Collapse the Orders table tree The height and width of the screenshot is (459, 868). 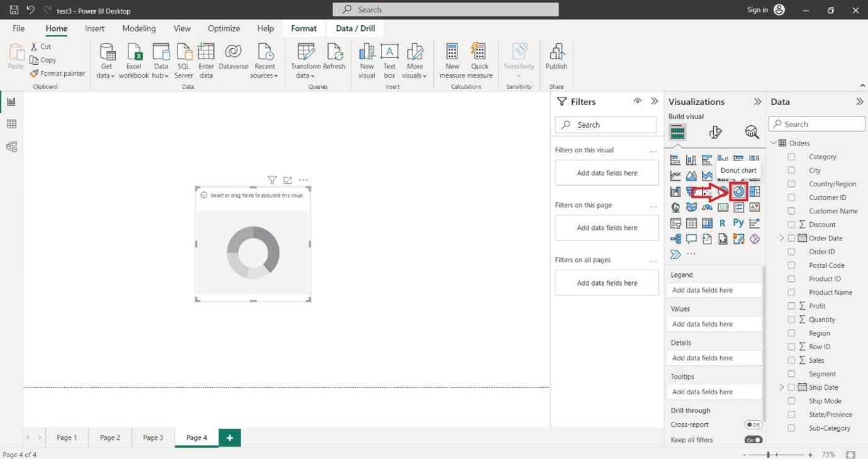click(774, 143)
